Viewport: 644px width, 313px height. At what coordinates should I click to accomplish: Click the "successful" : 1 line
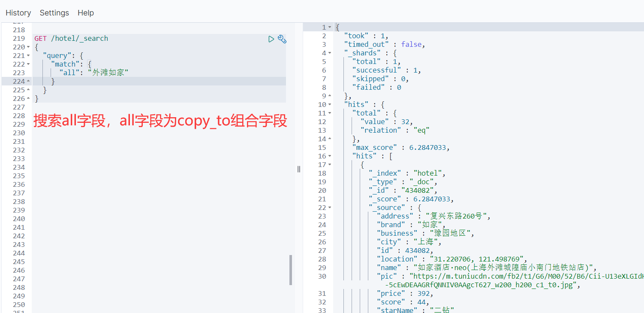[386, 70]
